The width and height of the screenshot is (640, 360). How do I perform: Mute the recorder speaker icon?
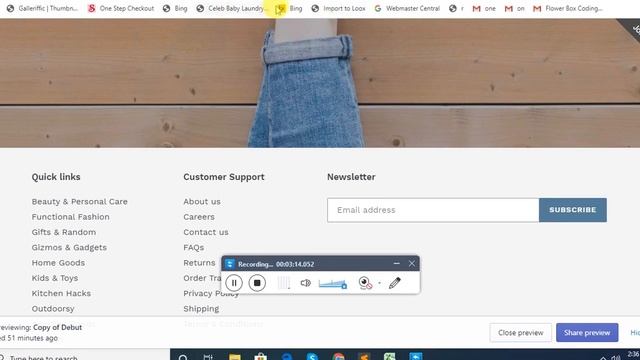pos(305,283)
